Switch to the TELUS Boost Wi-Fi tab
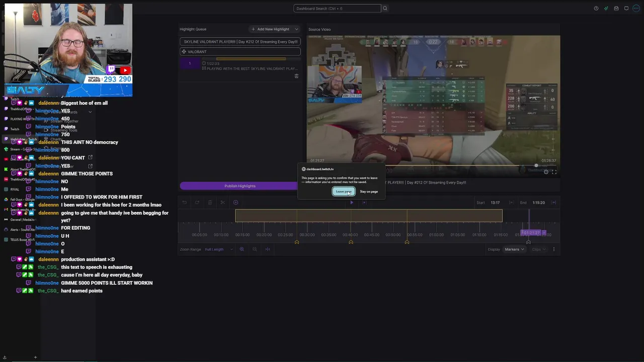The width and height of the screenshot is (644, 362). point(20,240)
